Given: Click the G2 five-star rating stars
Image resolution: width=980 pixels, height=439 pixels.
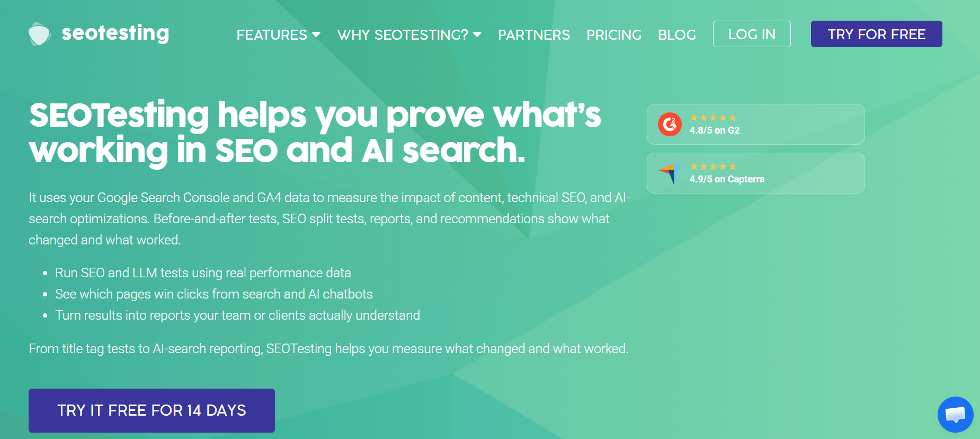Looking at the screenshot, I should [713, 118].
